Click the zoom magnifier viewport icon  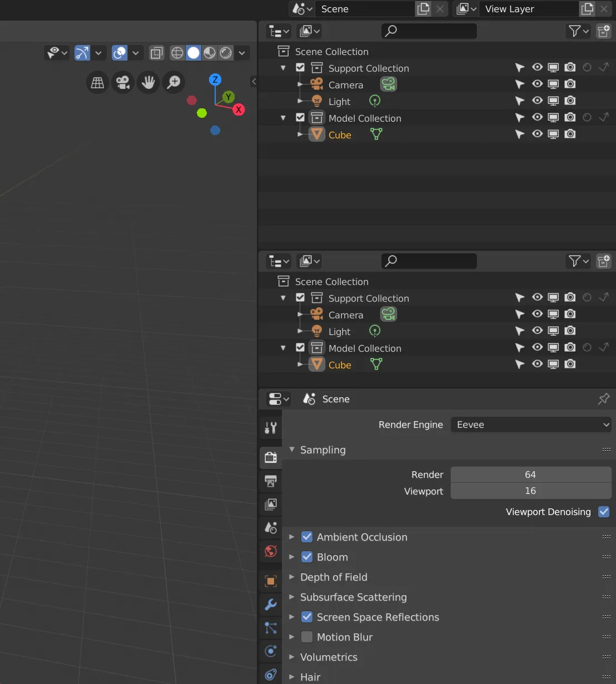174,83
